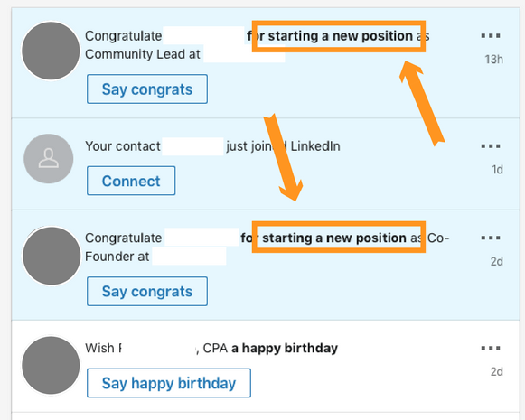The width and height of the screenshot is (525, 420).
Task: Click Say congrats for Community Lead position
Action: [147, 89]
